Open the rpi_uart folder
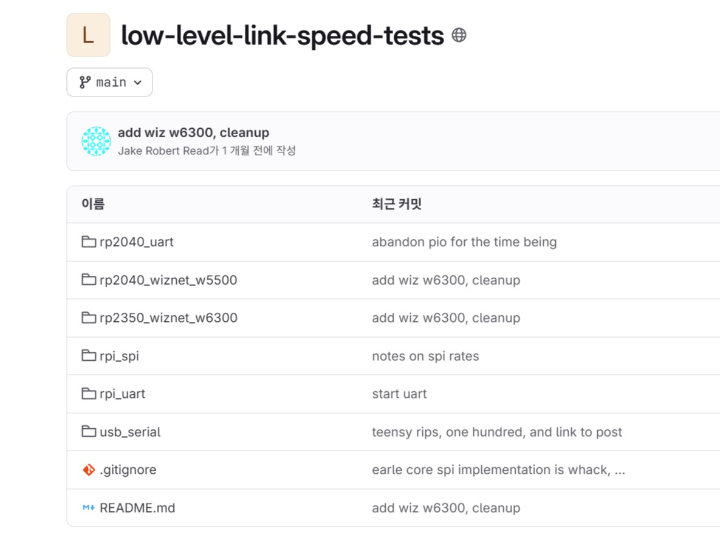720x540 pixels. (x=122, y=394)
